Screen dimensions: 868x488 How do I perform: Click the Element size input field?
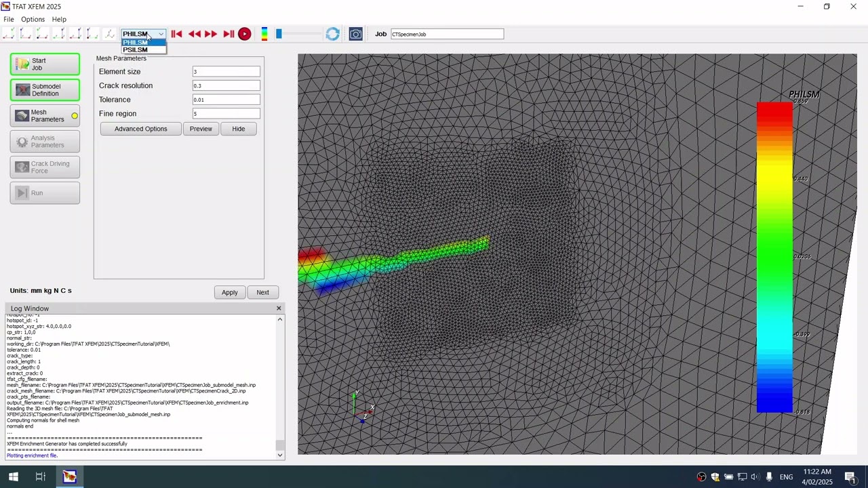pyautogui.click(x=226, y=71)
